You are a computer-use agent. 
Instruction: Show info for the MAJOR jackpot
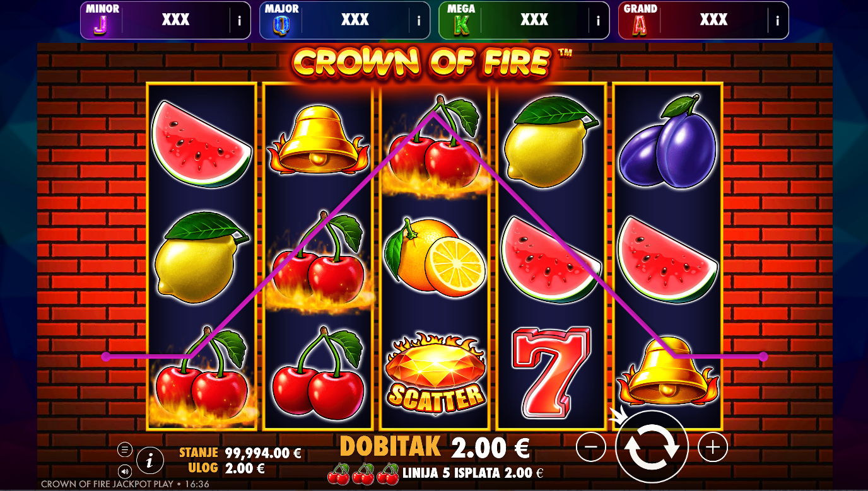click(419, 21)
